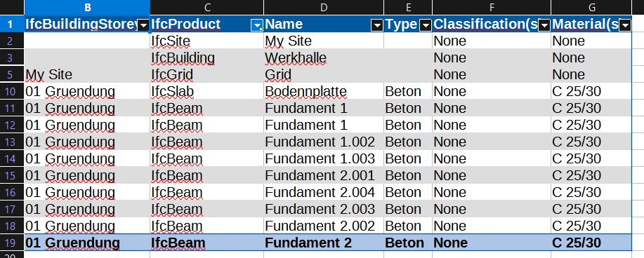The height and width of the screenshot is (258, 644).
Task: Select the My Site cell in column B
Action: click(x=87, y=74)
